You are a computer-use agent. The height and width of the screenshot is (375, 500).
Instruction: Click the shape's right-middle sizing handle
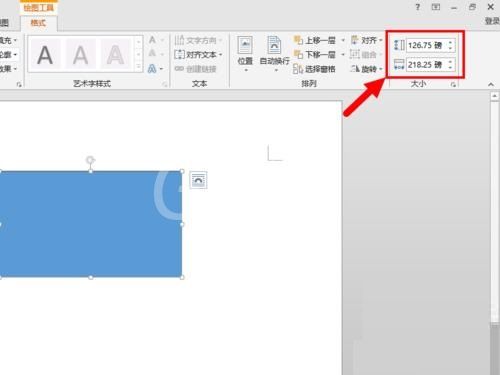click(x=182, y=224)
